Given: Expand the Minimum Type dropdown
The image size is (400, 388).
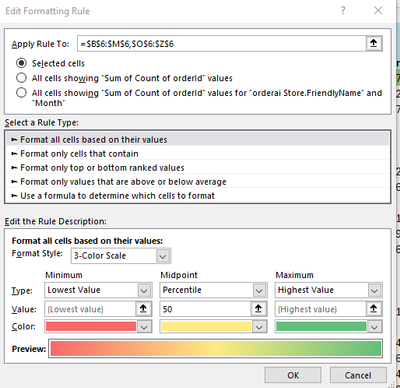Looking at the screenshot, I should [144, 290].
